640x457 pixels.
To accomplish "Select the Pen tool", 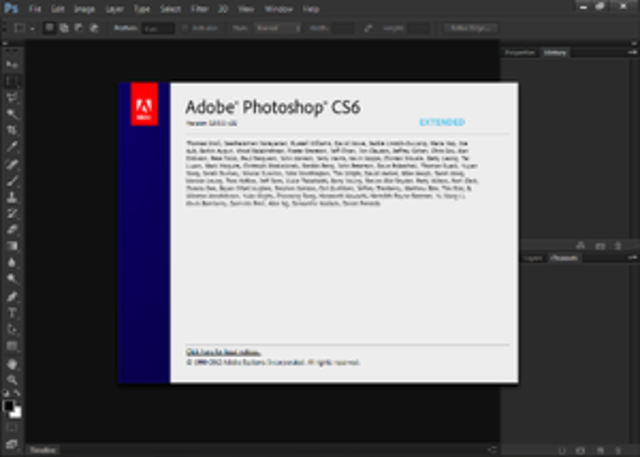I will pyautogui.click(x=12, y=297).
